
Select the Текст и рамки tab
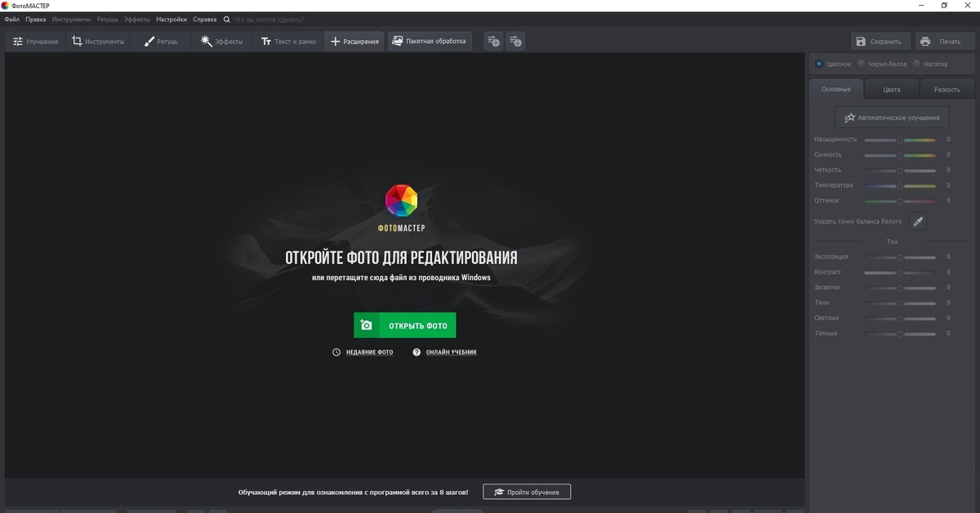pyautogui.click(x=288, y=41)
